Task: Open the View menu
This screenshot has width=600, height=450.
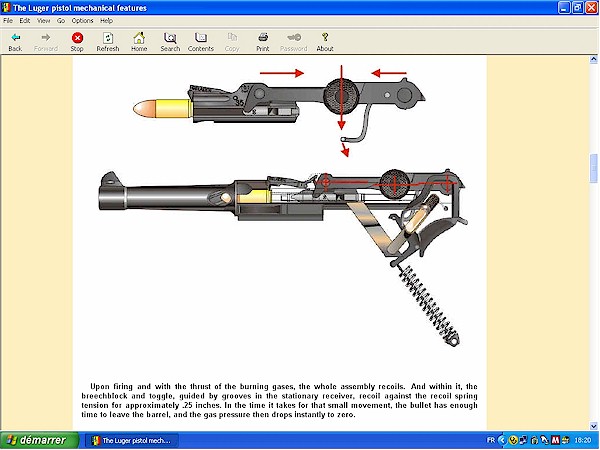Action: coord(44,21)
